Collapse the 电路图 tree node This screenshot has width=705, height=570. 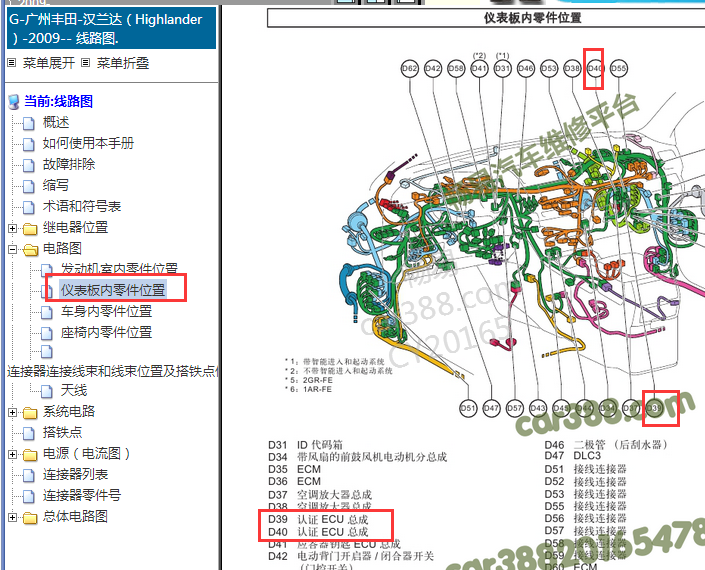[13, 249]
